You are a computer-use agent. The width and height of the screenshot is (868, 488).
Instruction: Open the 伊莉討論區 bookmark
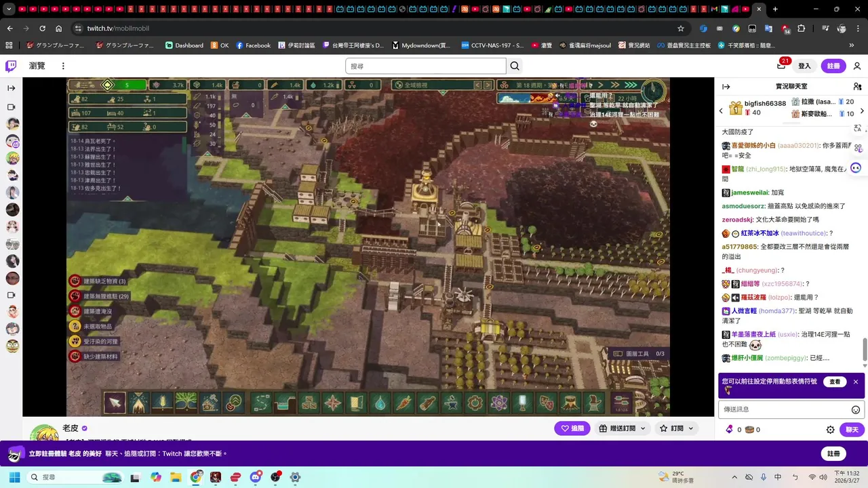296,45
